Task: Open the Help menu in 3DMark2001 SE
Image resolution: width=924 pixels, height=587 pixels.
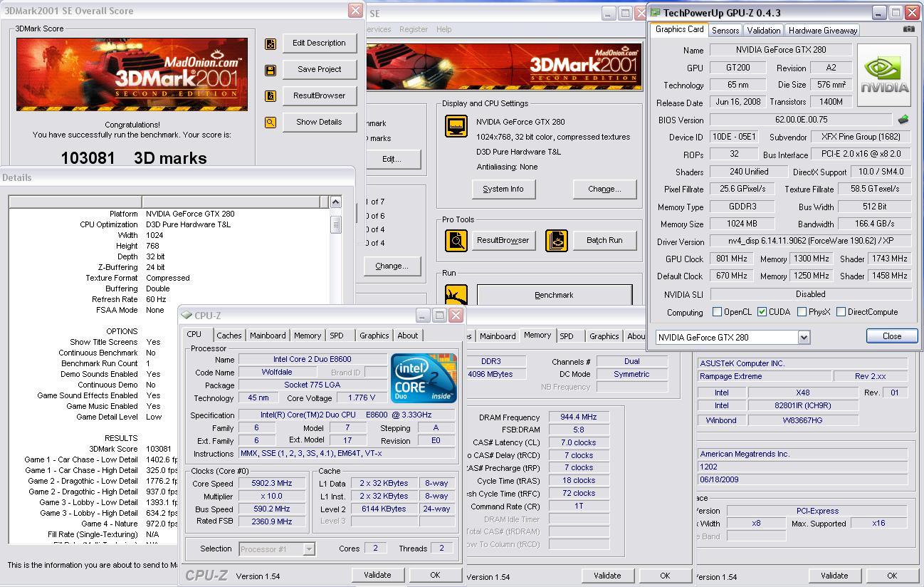Action: click(x=443, y=29)
